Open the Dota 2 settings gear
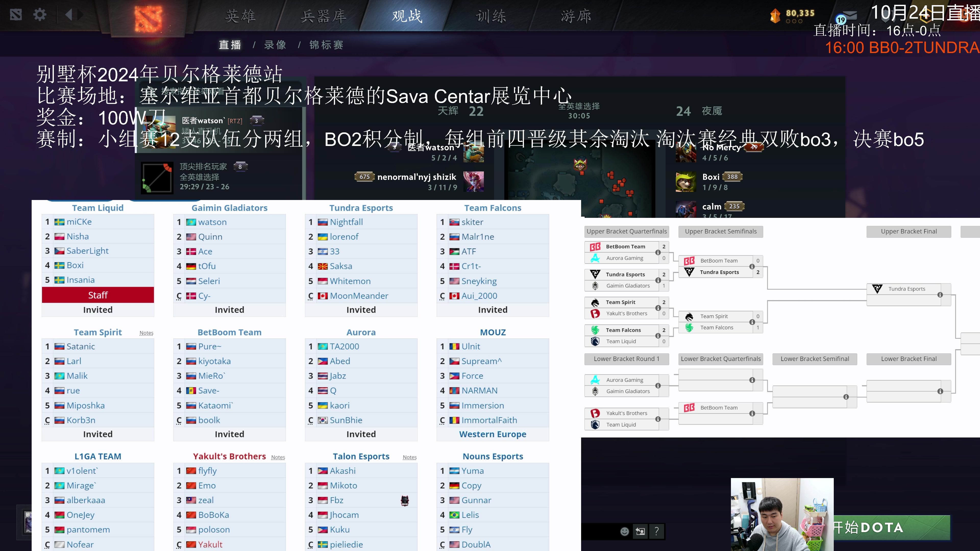The height and width of the screenshot is (551, 980). point(40,15)
